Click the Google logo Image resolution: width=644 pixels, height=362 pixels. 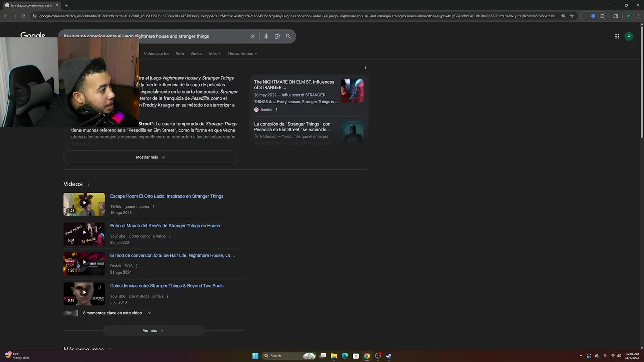click(33, 35)
